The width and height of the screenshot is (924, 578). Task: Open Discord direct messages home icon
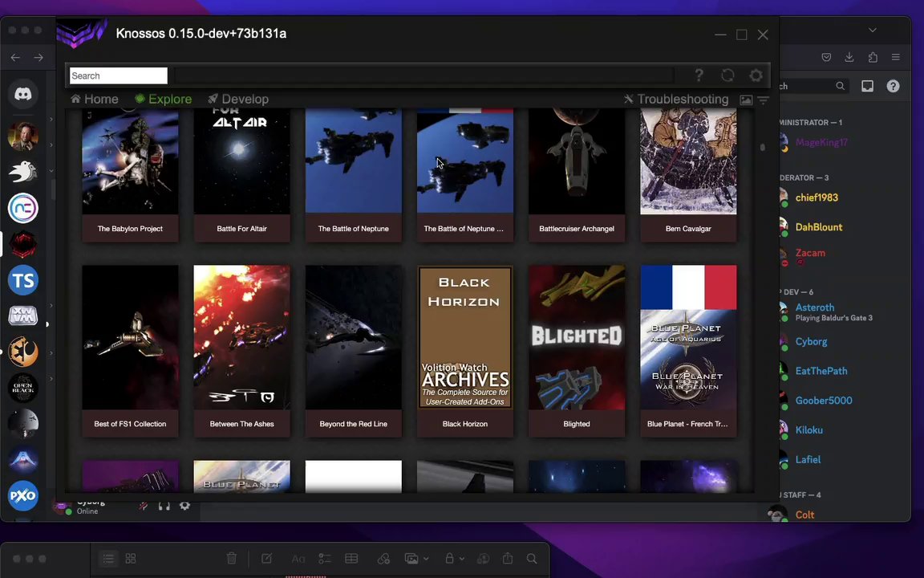(23, 94)
